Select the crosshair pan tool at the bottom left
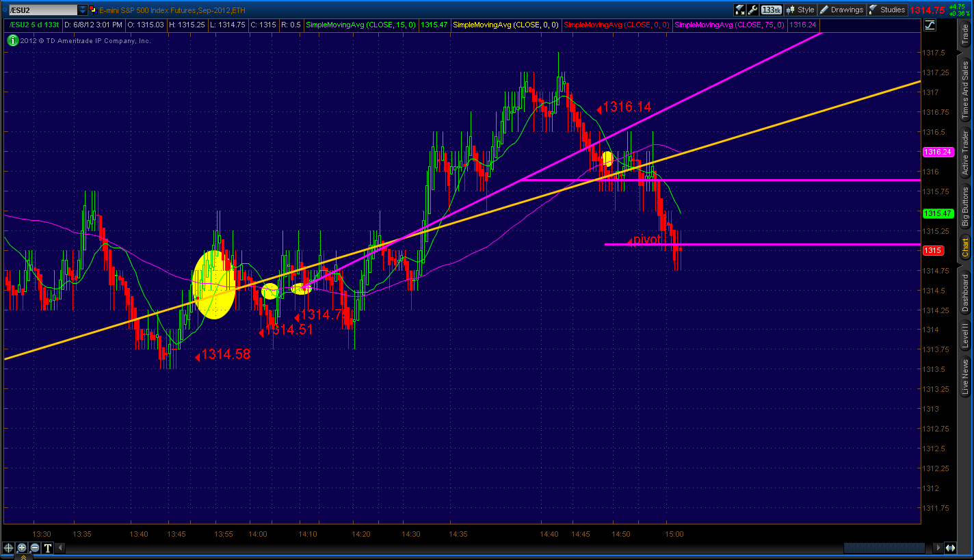The height and width of the screenshot is (560, 974). click(x=8, y=548)
